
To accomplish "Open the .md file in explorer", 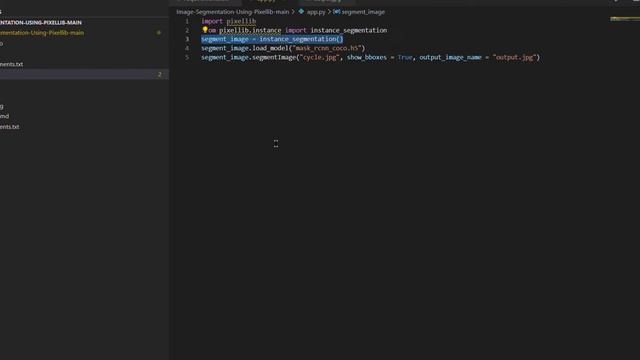I will [4, 116].
